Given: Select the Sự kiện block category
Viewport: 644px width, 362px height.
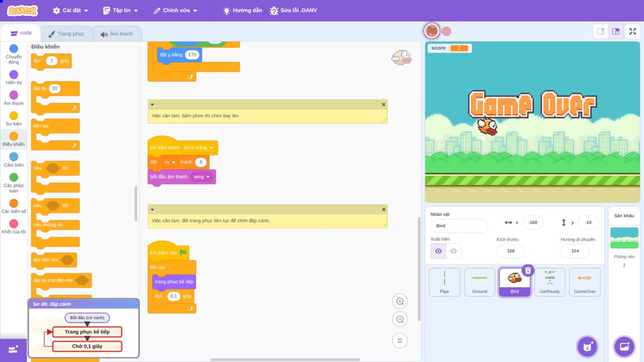Looking at the screenshot, I should pos(13,118).
